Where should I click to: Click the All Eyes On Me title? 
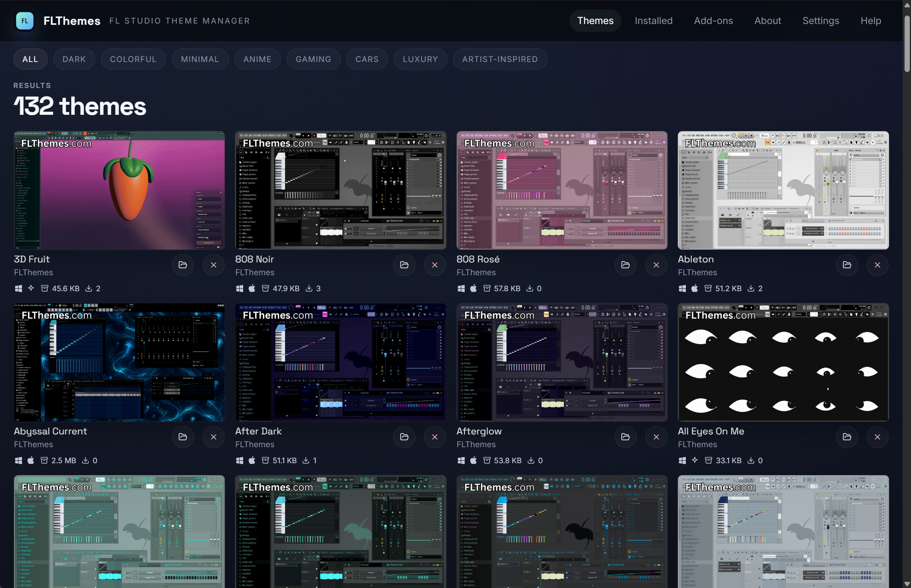(x=711, y=431)
